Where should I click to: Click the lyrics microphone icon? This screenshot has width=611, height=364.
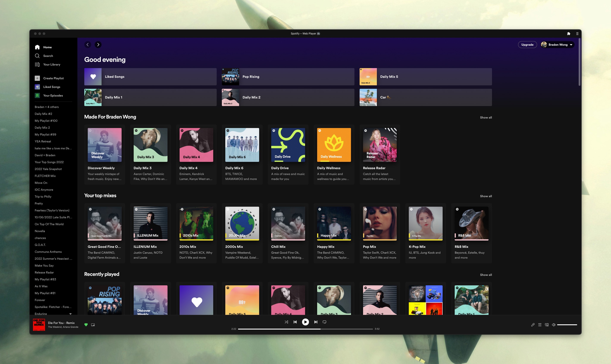[x=533, y=325]
